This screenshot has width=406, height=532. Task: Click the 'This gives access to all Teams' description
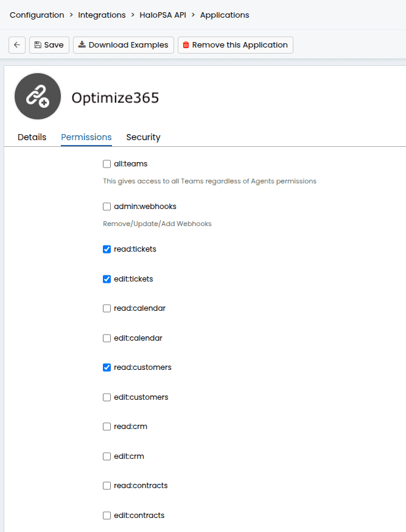[209, 181]
